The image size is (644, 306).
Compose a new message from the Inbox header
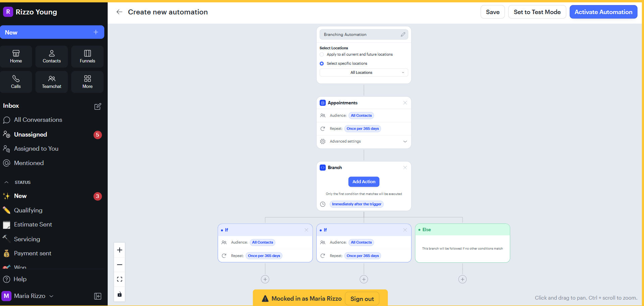(98, 106)
